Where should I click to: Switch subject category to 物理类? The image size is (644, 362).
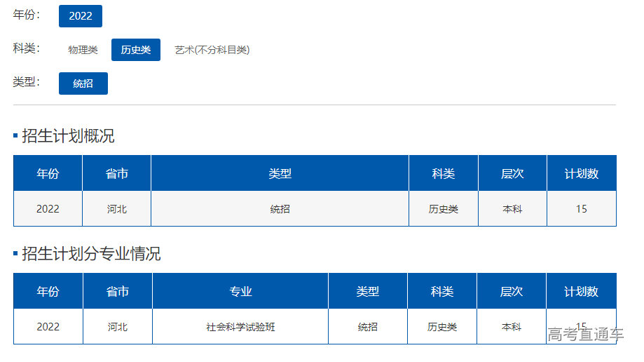(83, 50)
